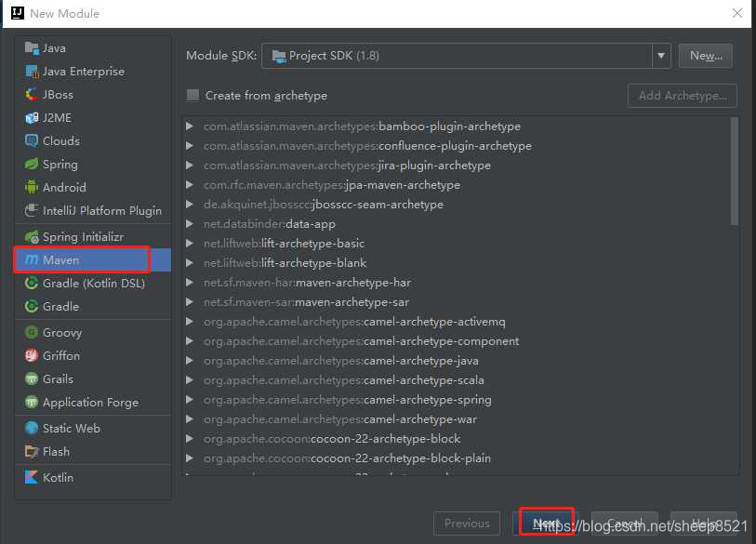
Task: Enable Create from archetype checkbox
Action: (x=192, y=95)
